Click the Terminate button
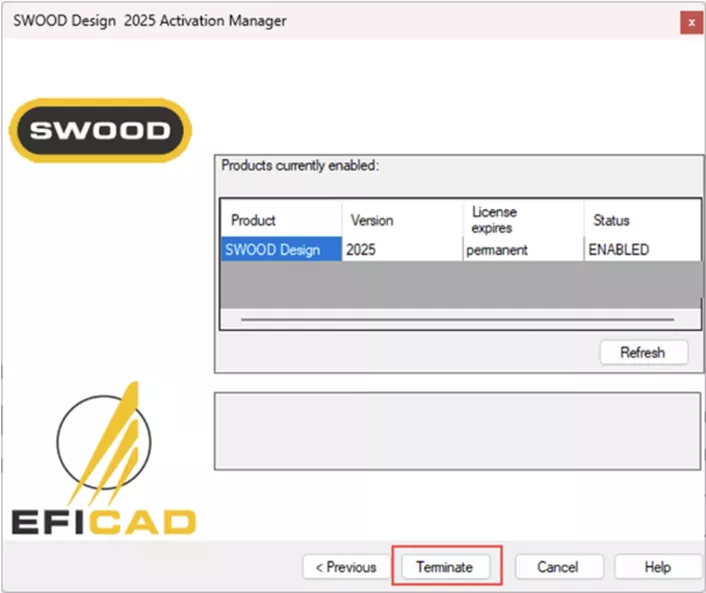The image size is (706, 593). coord(445,566)
